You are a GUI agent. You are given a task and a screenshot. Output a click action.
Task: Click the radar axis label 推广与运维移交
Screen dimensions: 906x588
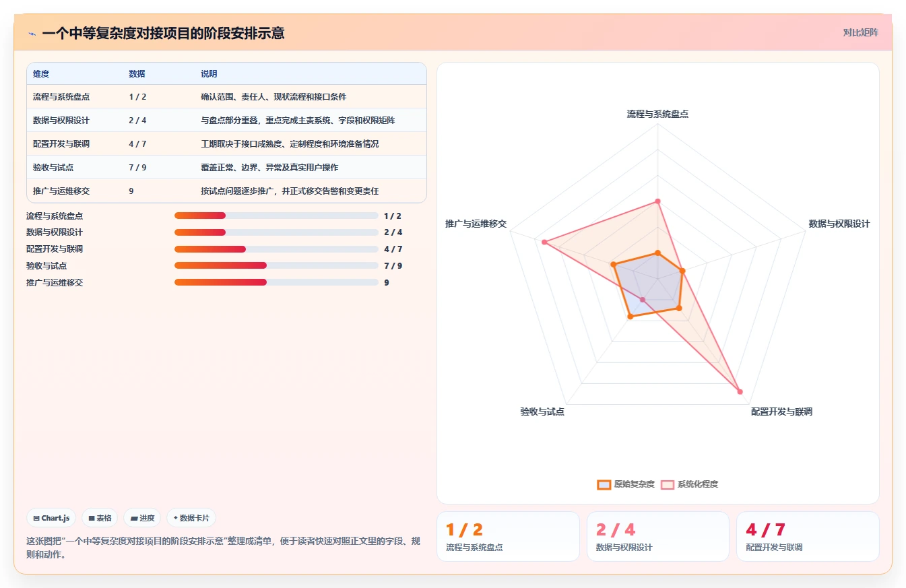click(476, 224)
